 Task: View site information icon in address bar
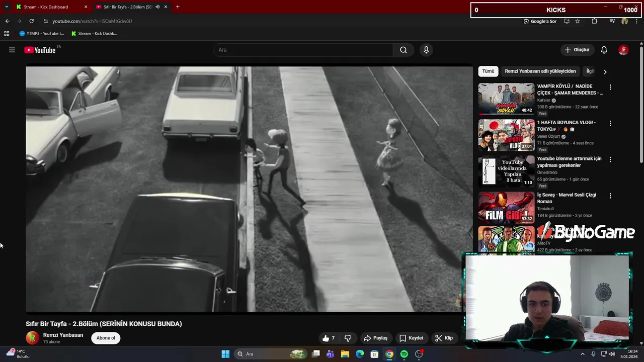pos(46,21)
